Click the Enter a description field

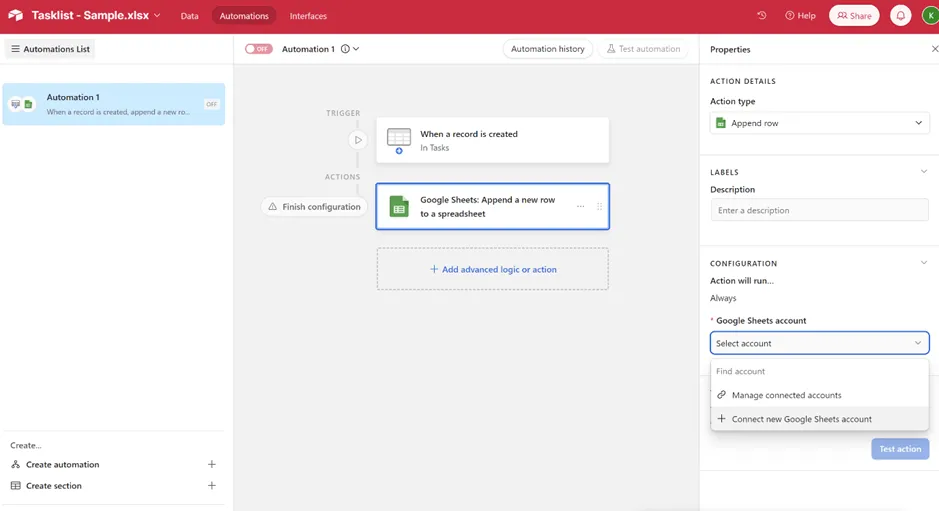click(819, 210)
